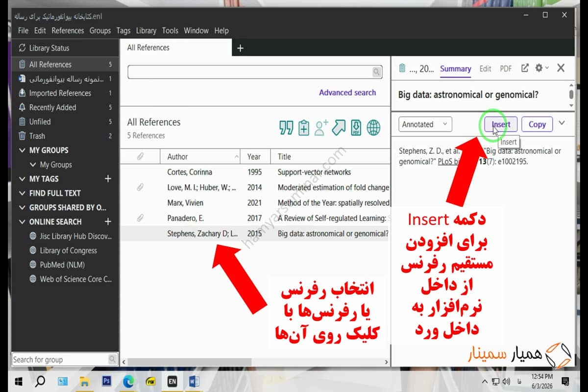Open the File menu
This screenshot has width=588, height=392.
tap(23, 30)
